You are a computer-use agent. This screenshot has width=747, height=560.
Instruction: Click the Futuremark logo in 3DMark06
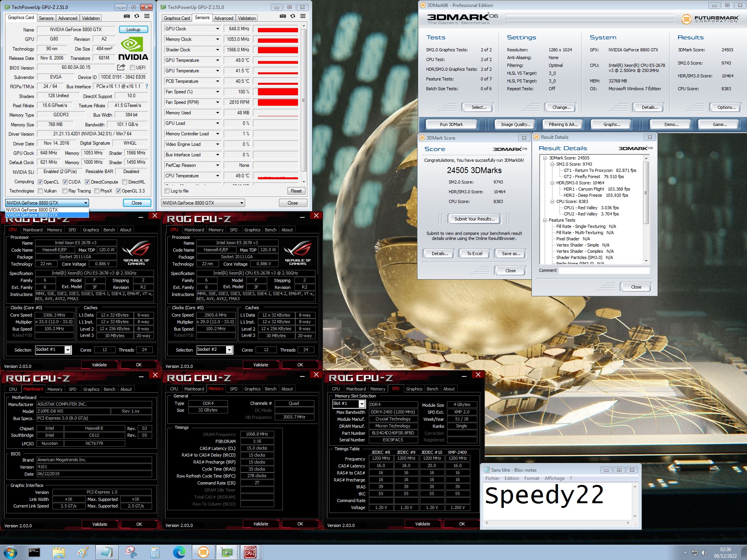[710, 19]
